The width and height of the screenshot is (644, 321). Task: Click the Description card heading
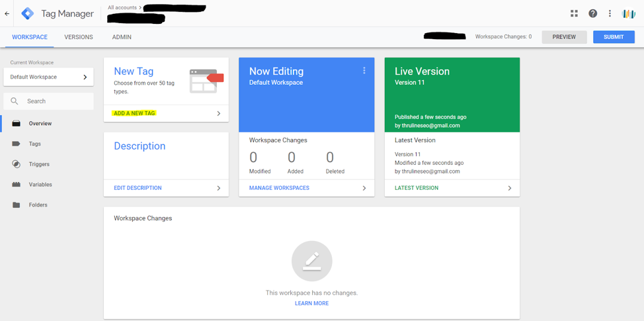pos(140,146)
